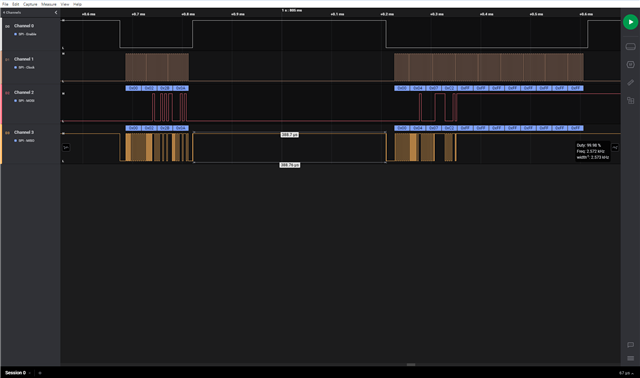Start capture with the green play button

pyautogui.click(x=630, y=22)
